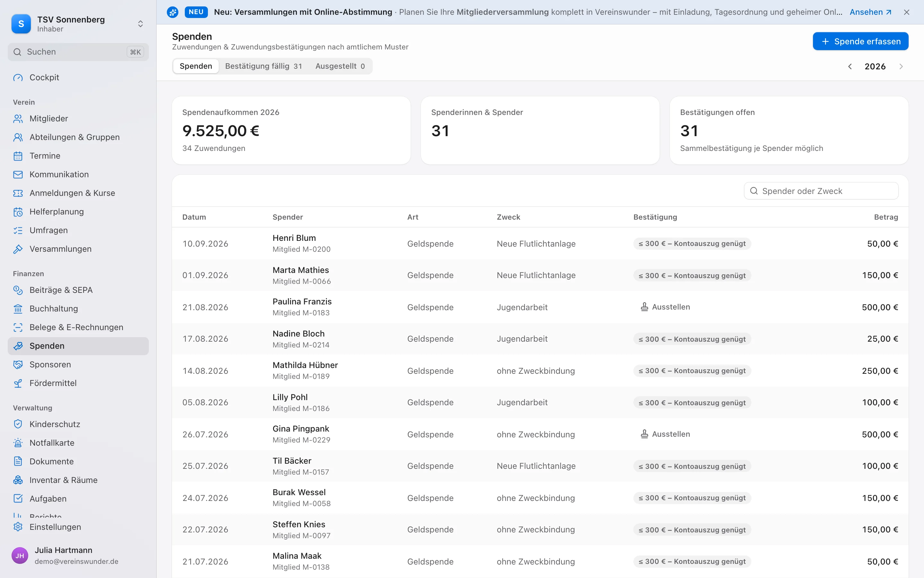Open Anmeldungen & Kurse
Image resolution: width=924 pixels, height=578 pixels.
click(x=78, y=193)
